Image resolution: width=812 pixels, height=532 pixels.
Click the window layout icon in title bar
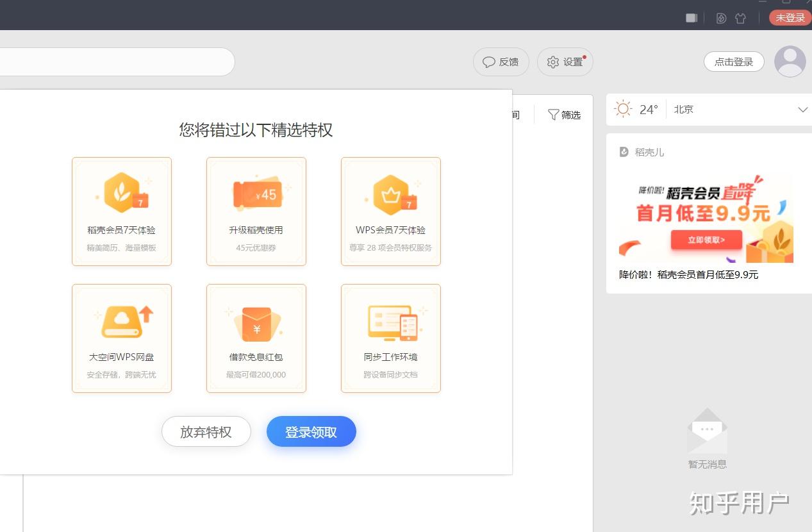click(692, 18)
